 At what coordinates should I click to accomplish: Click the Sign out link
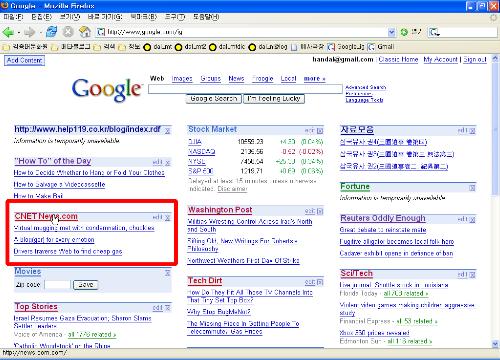475,60
